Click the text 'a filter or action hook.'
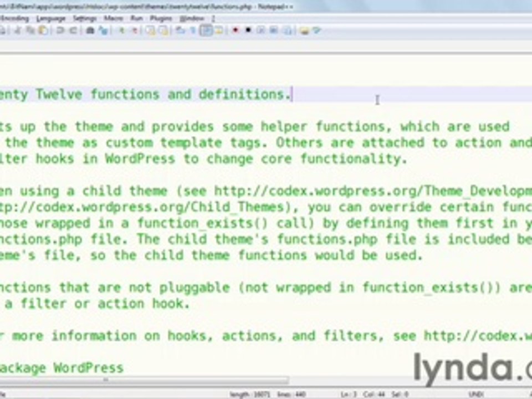 (97, 304)
